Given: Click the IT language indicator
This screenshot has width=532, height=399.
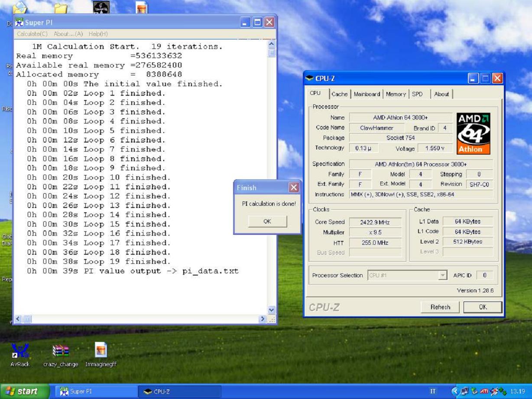Looking at the screenshot, I should 433,391.
